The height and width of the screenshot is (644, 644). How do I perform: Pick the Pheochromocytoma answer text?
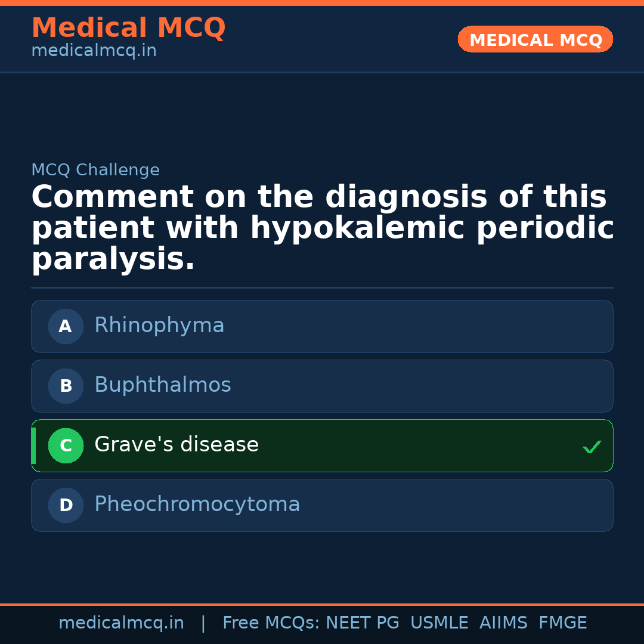point(197,504)
